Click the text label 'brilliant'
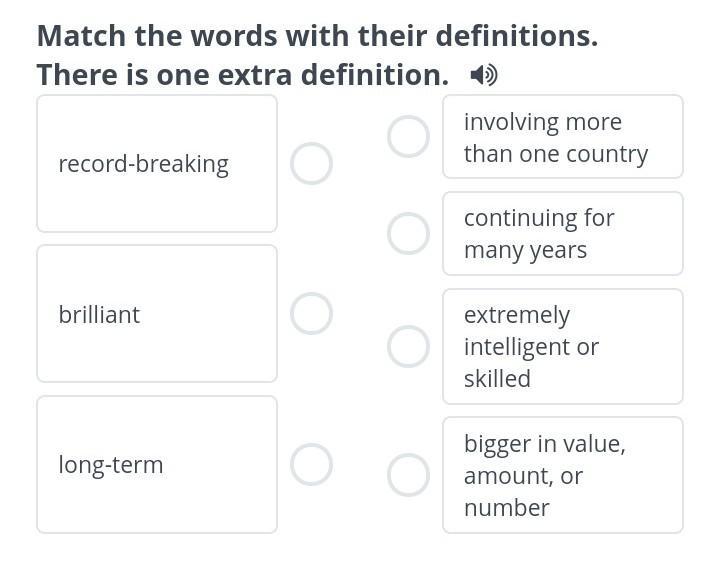The width and height of the screenshot is (720, 577). 99,314
